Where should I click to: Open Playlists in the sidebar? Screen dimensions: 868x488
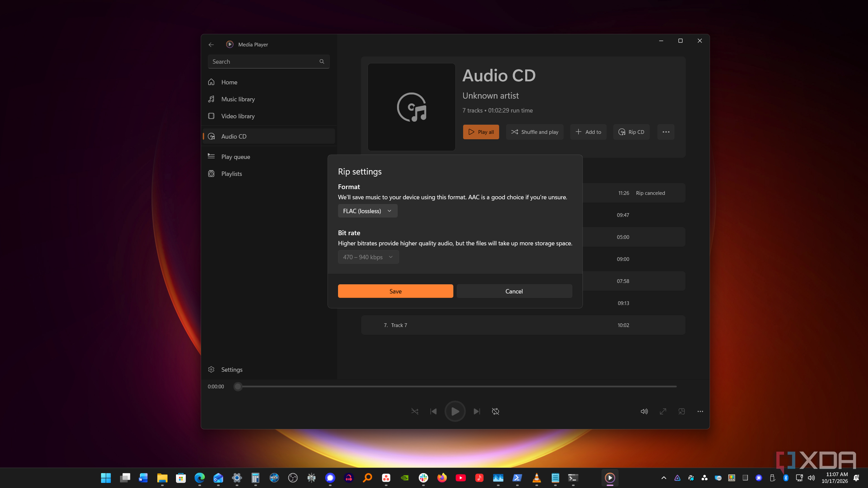(269, 174)
